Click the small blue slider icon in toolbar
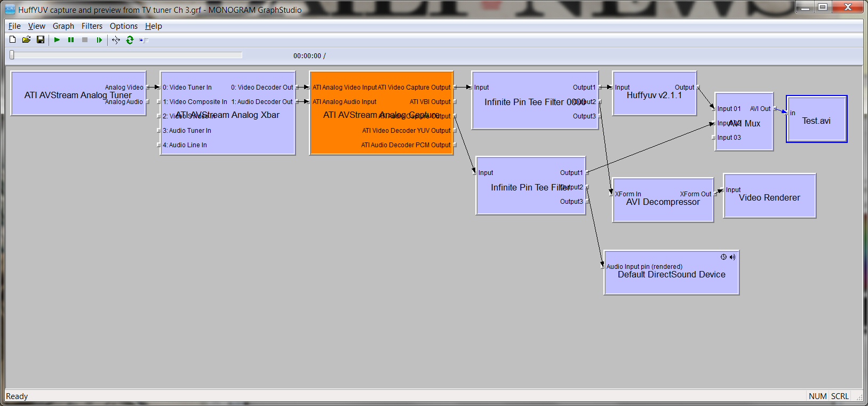The width and height of the screenshot is (868, 406). tap(144, 40)
